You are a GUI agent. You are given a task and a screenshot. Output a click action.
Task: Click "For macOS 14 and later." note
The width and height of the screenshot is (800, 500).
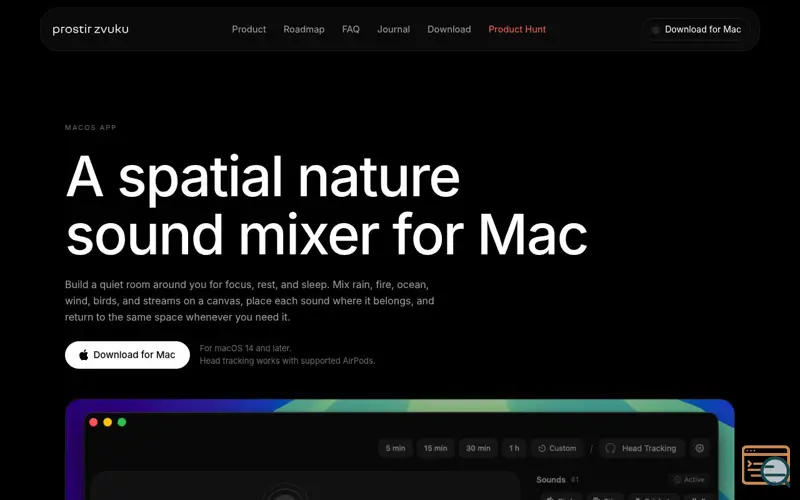point(245,348)
